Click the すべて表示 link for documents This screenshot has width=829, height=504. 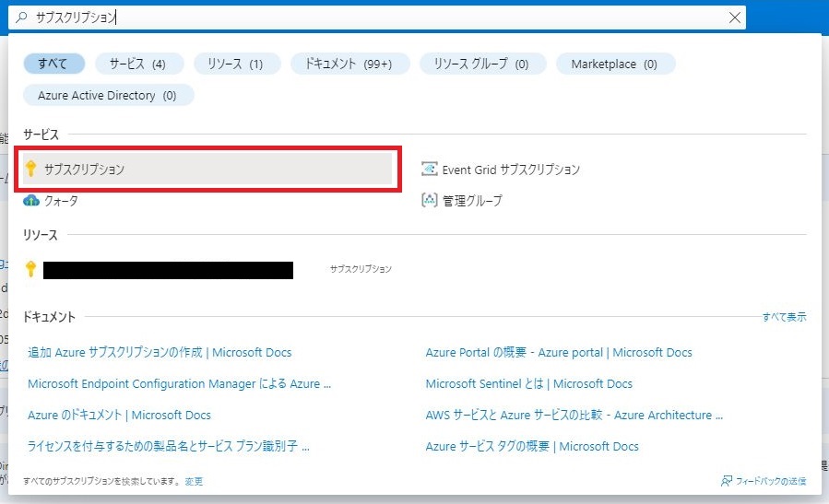784,317
